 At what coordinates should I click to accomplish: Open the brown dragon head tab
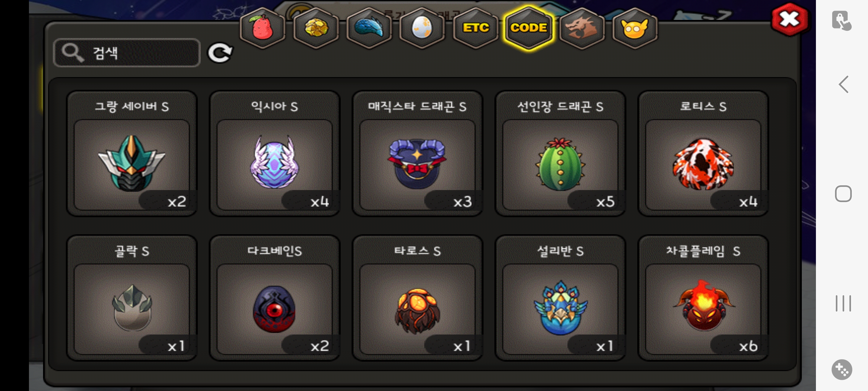[582, 28]
